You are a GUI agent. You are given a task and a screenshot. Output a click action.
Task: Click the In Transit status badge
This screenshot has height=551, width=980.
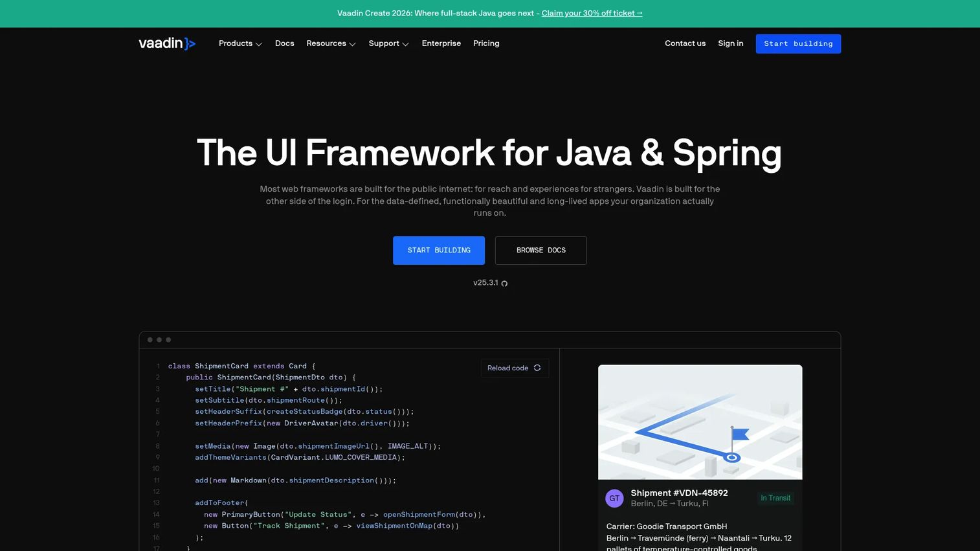coord(775,498)
